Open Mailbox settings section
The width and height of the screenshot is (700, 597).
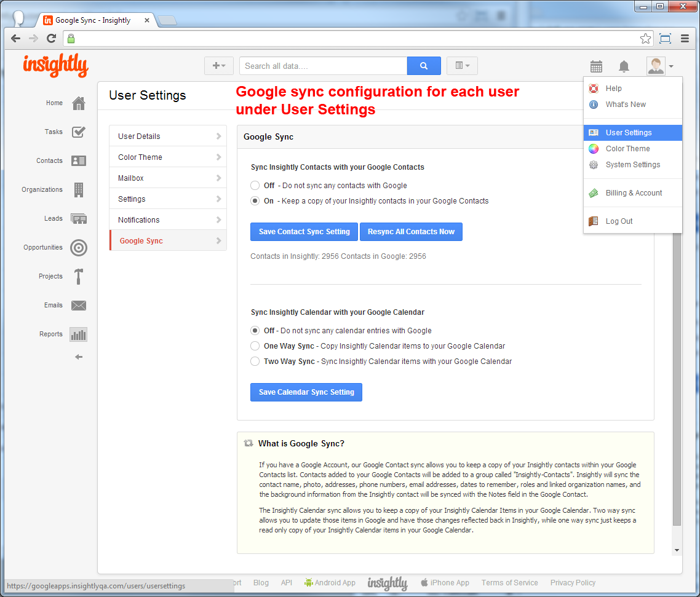coord(168,178)
